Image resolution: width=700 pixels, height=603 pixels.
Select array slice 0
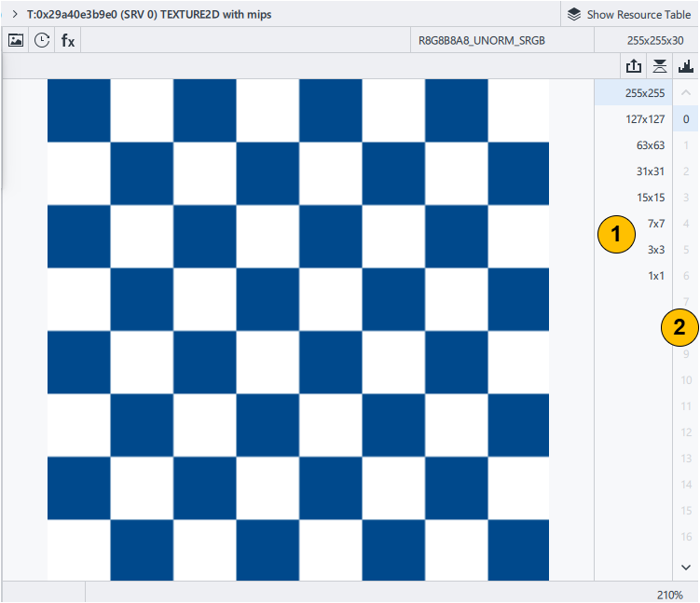pyautogui.click(x=686, y=119)
